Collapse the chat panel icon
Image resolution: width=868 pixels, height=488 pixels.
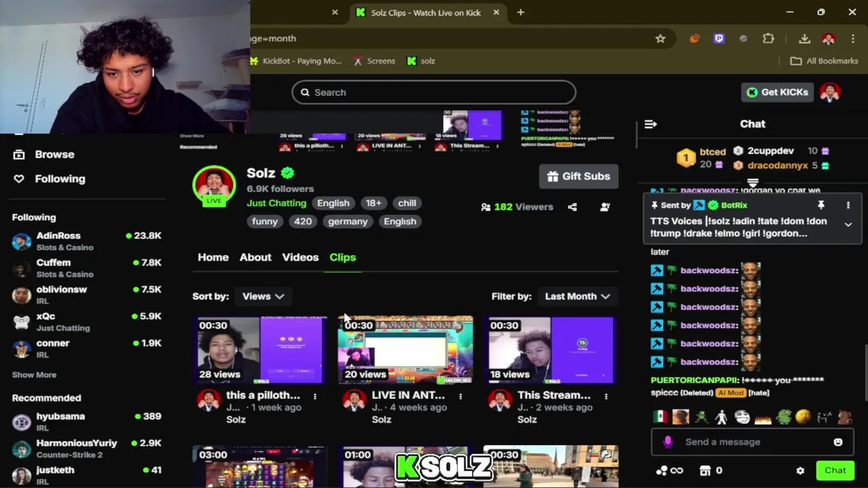click(650, 124)
